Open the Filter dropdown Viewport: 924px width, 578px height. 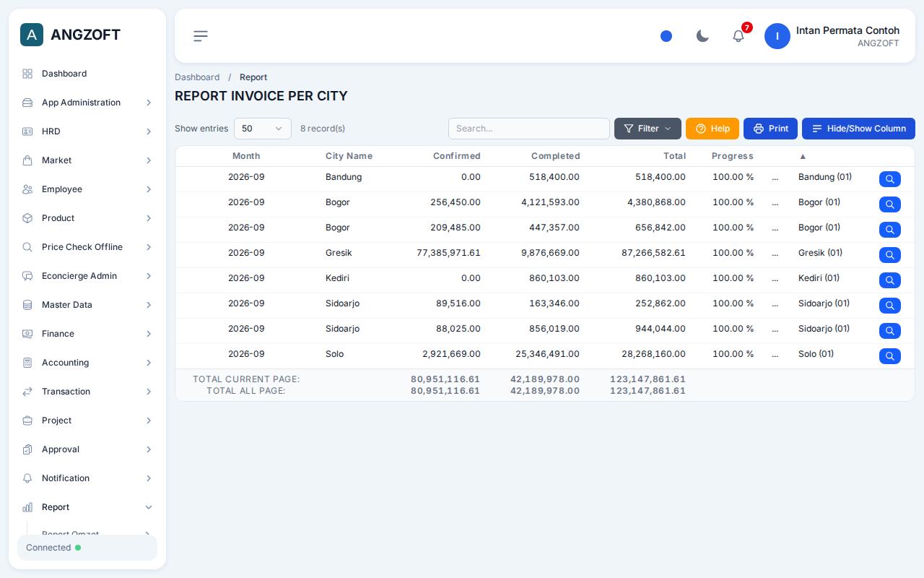(648, 129)
